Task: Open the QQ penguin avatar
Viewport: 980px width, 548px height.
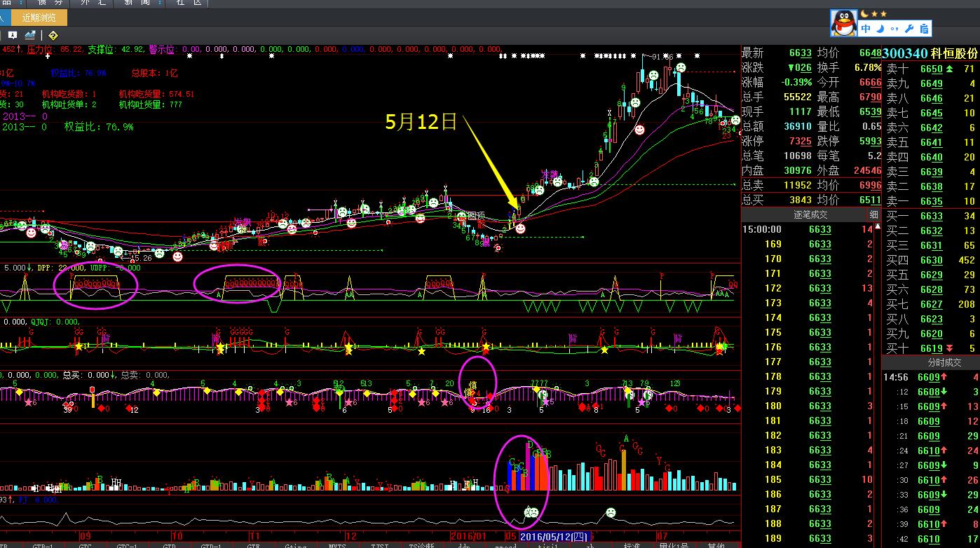Action: (843, 23)
